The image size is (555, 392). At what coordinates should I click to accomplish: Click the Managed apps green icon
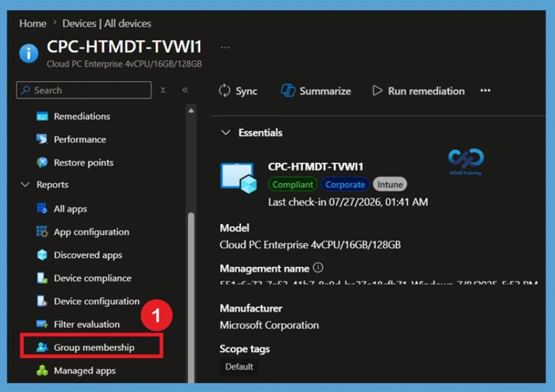point(42,370)
